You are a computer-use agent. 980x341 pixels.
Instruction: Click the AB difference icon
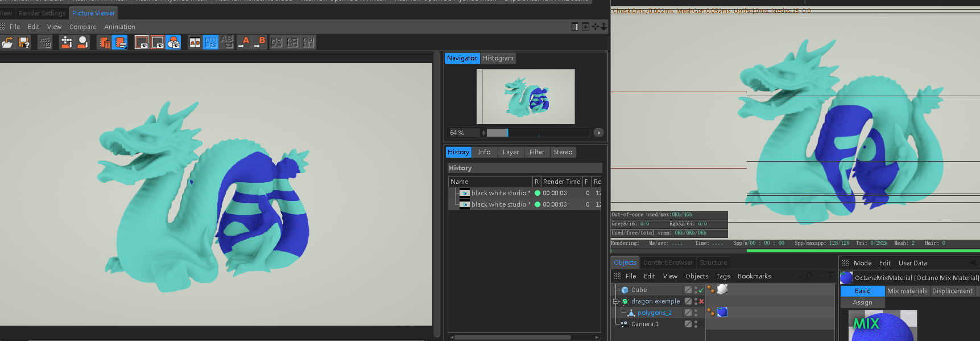click(x=227, y=43)
